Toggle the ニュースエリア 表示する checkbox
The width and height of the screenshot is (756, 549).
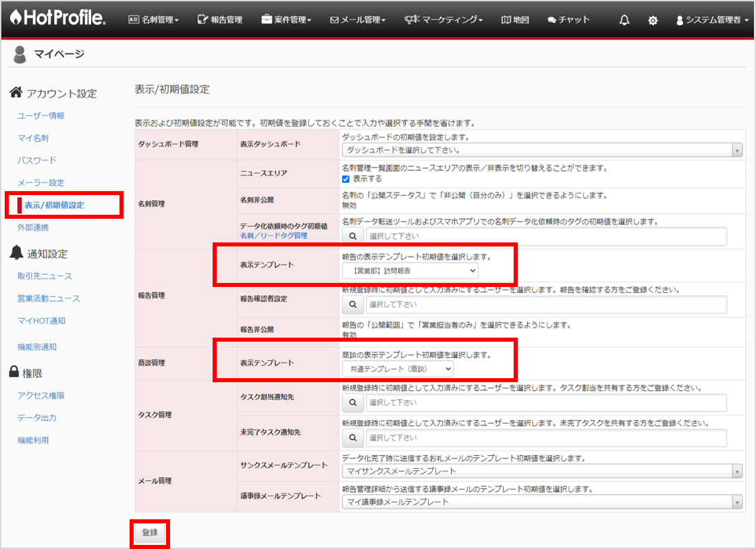coord(346,180)
